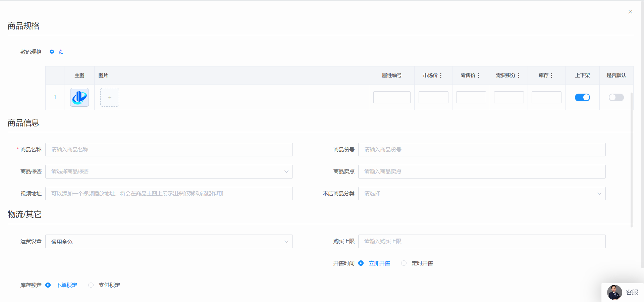Enable the 是否默认 switch
This screenshot has height=302, width=644.
point(616,97)
